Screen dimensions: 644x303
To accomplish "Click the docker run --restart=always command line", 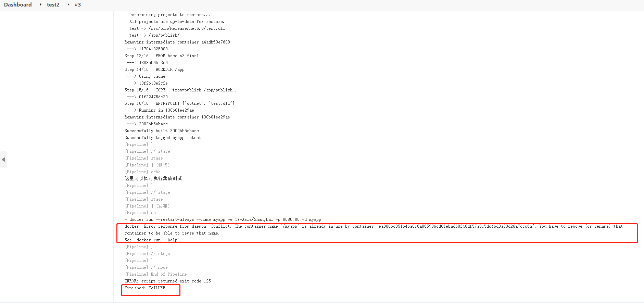I will tap(223, 219).
